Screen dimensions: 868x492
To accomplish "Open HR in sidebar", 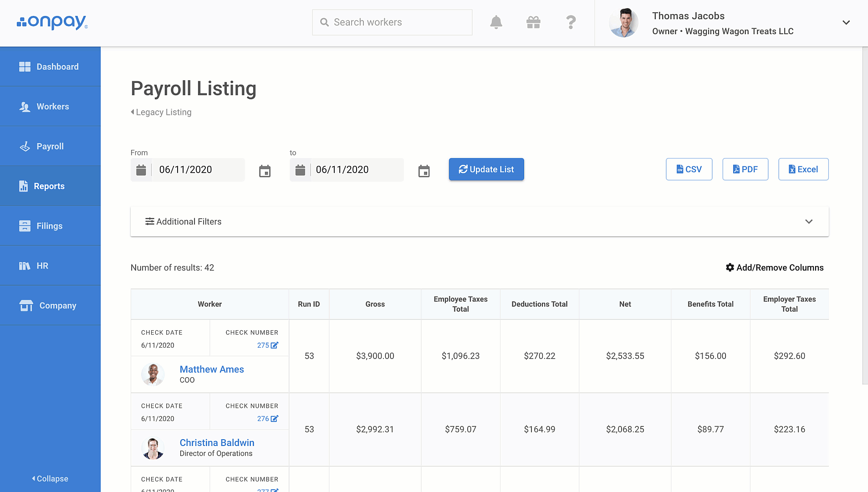I will tap(50, 266).
